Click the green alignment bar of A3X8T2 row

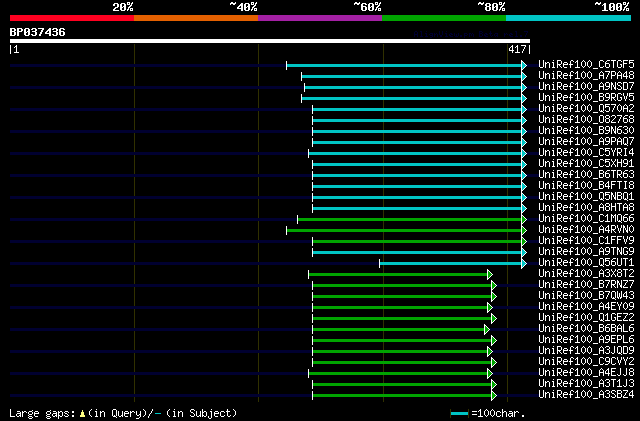tap(398, 275)
